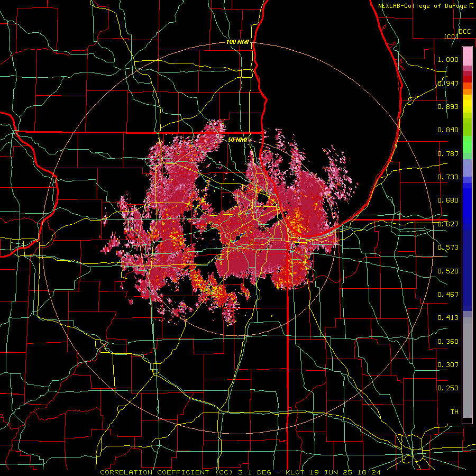Select the 0.627 legend value
Viewport: 476px width, 476px height.
tap(448, 224)
